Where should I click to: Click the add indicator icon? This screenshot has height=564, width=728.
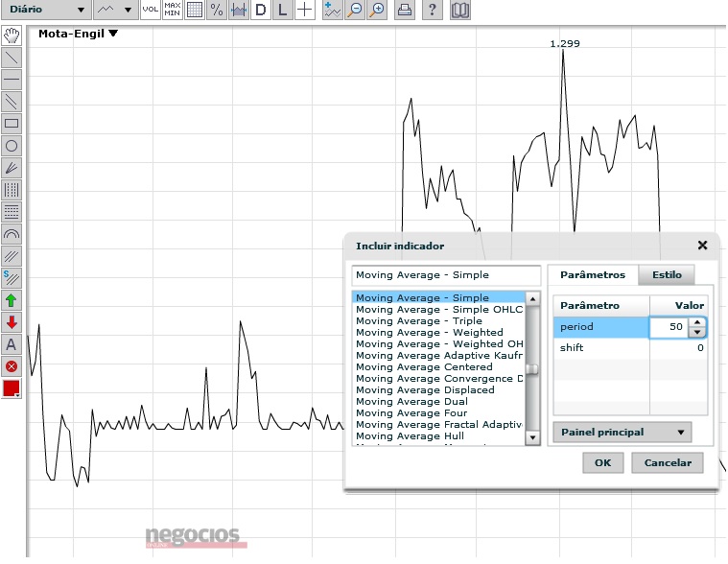[333, 10]
